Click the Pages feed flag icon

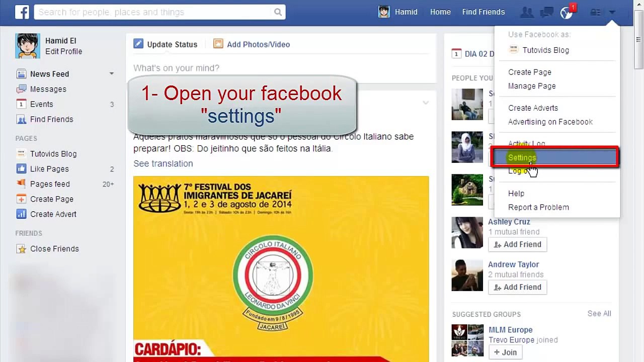tap(21, 184)
